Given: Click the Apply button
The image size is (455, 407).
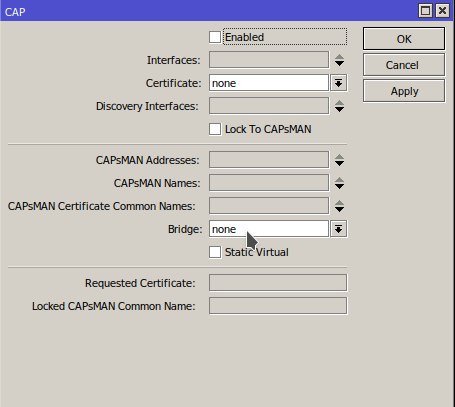Looking at the screenshot, I should [x=404, y=91].
